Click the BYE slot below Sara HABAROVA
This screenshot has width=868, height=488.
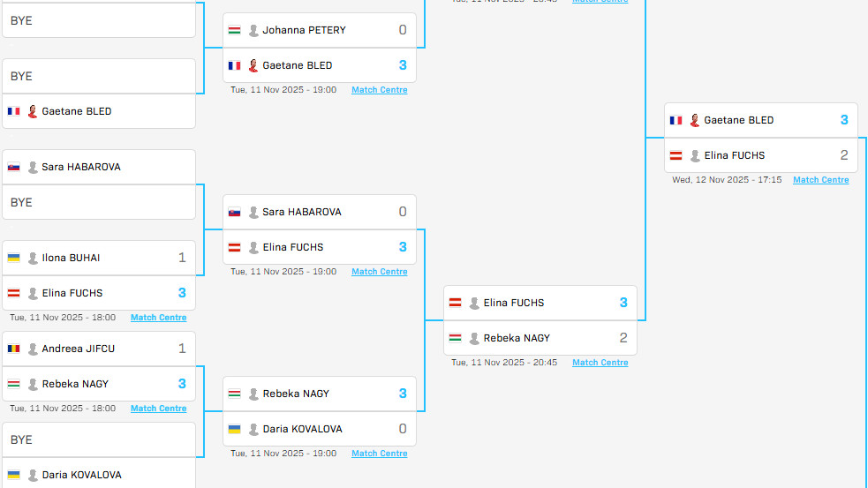[x=98, y=202]
